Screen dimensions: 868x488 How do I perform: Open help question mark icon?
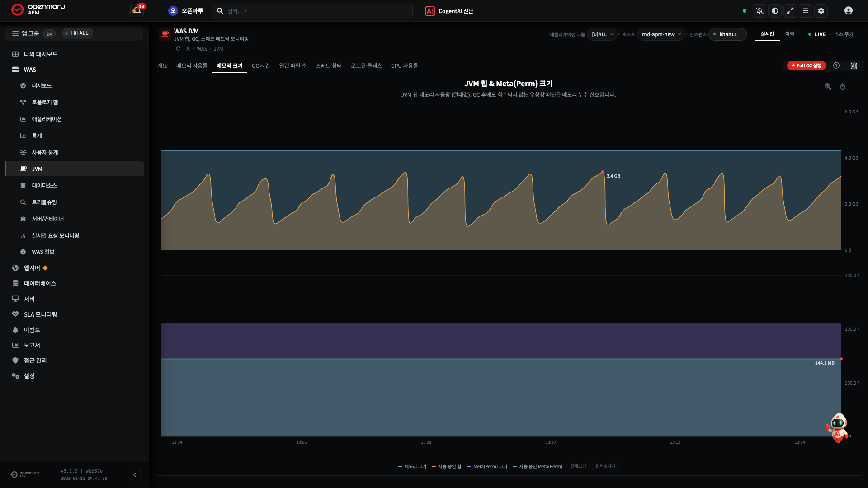point(836,66)
